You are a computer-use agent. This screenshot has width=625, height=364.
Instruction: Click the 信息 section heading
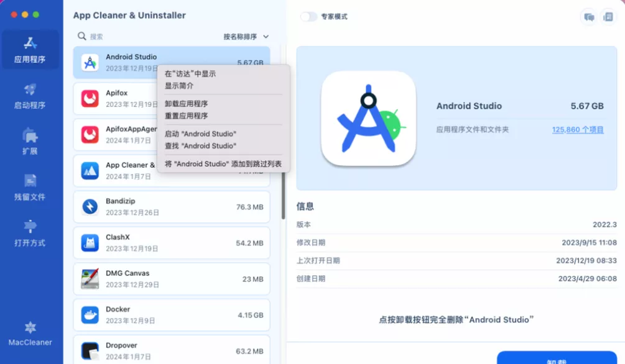point(305,206)
